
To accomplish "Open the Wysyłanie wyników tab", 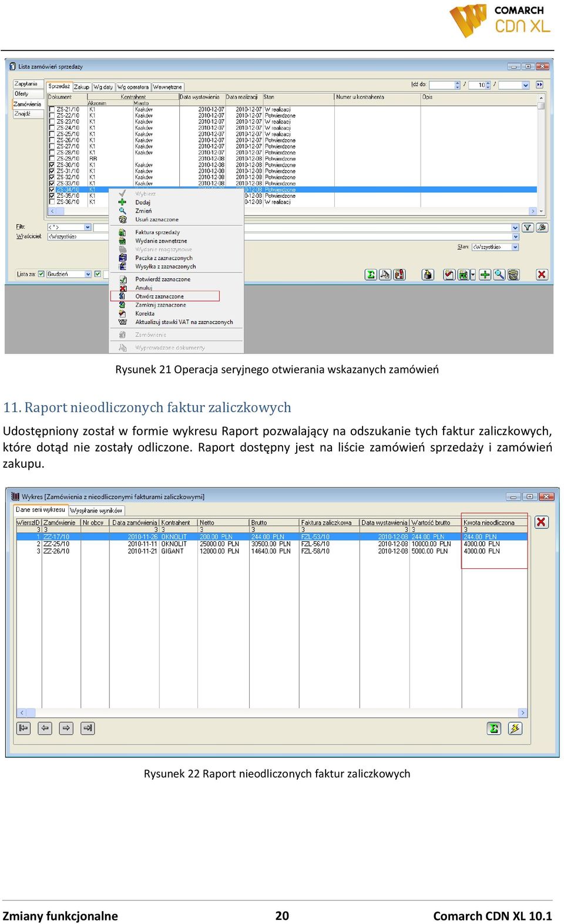I will click(96, 510).
